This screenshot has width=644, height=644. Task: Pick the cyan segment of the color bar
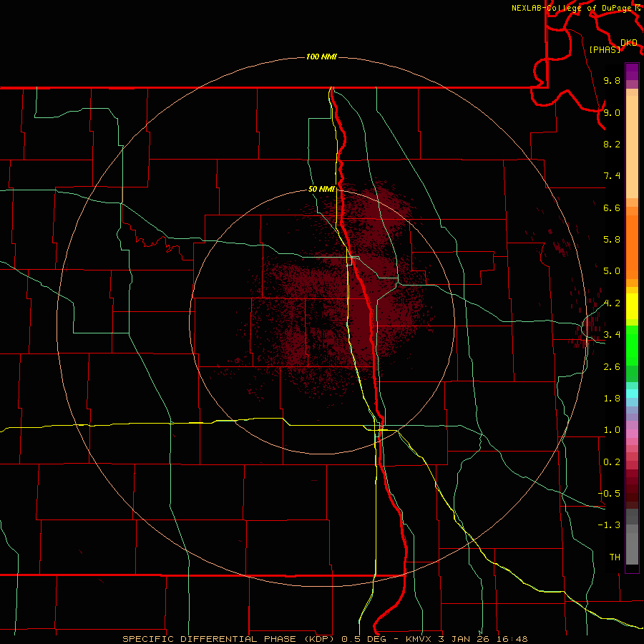click(x=632, y=394)
